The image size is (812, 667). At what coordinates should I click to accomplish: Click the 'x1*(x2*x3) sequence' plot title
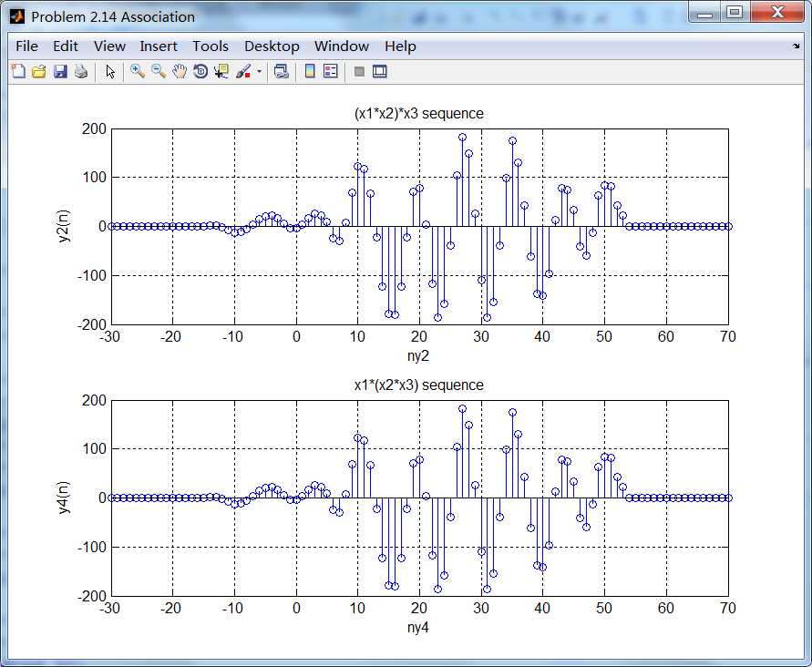[419, 385]
